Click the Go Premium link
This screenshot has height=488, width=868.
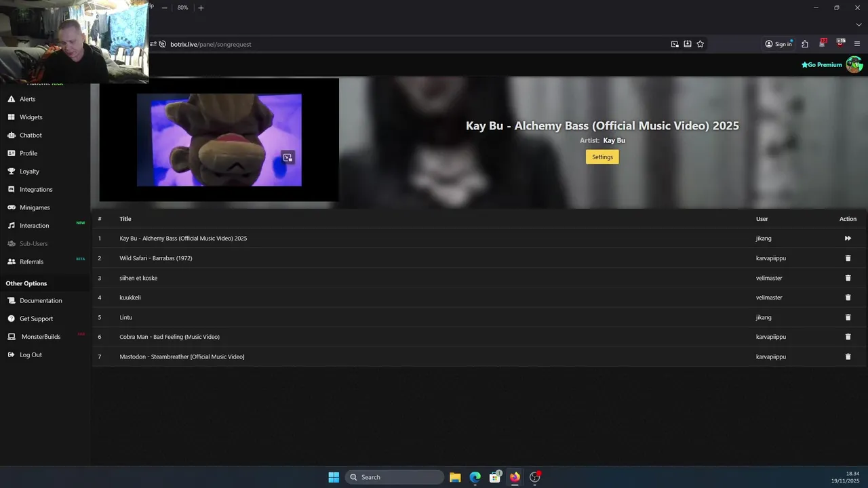pos(821,65)
